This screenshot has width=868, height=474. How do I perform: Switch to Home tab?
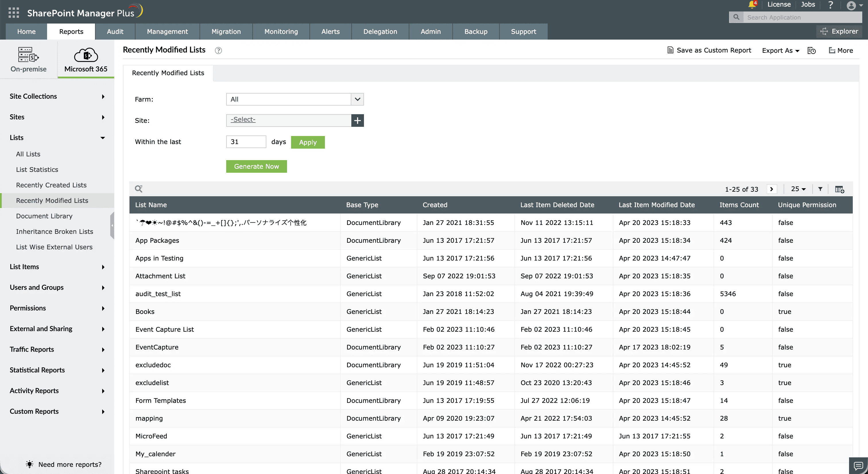26,32
